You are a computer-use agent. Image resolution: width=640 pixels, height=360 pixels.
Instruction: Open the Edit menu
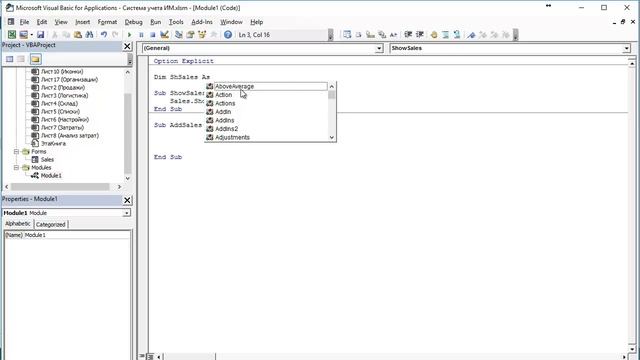coord(42,22)
